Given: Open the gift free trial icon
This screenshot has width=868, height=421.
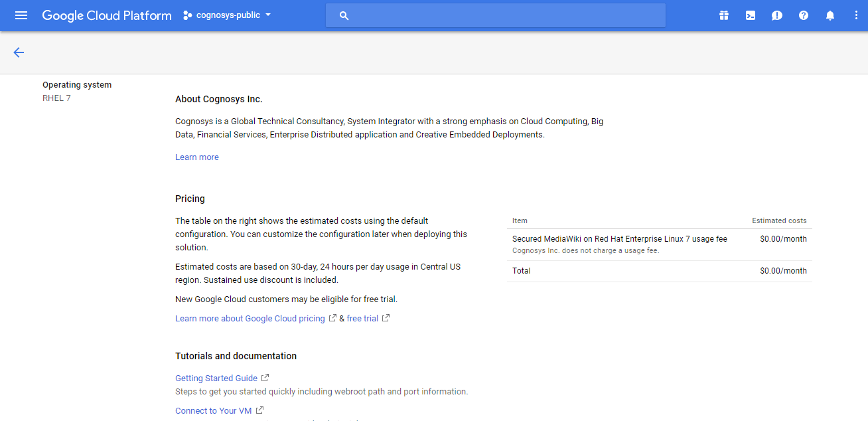Looking at the screenshot, I should pyautogui.click(x=724, y=15).
